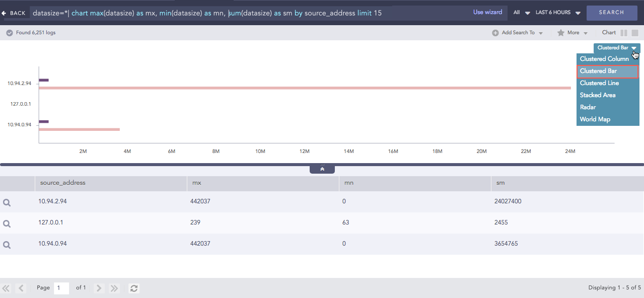This screenshot has width=644, height=298.
Task: Select the split chart view icon beside Chart
Action: [624, 32]
